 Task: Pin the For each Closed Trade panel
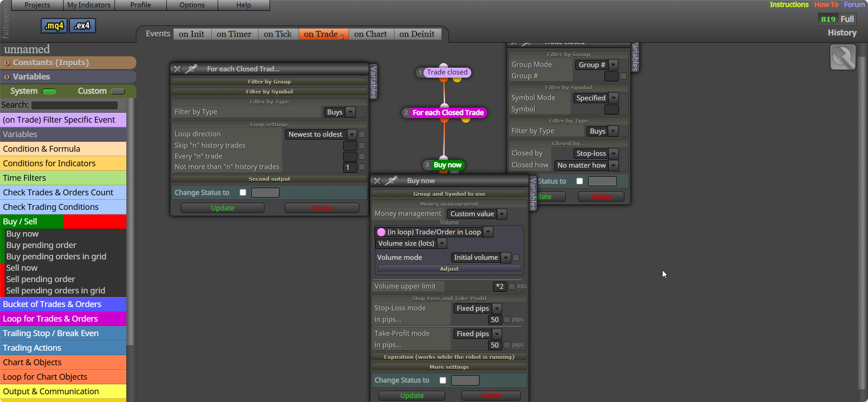click(191, 69)
